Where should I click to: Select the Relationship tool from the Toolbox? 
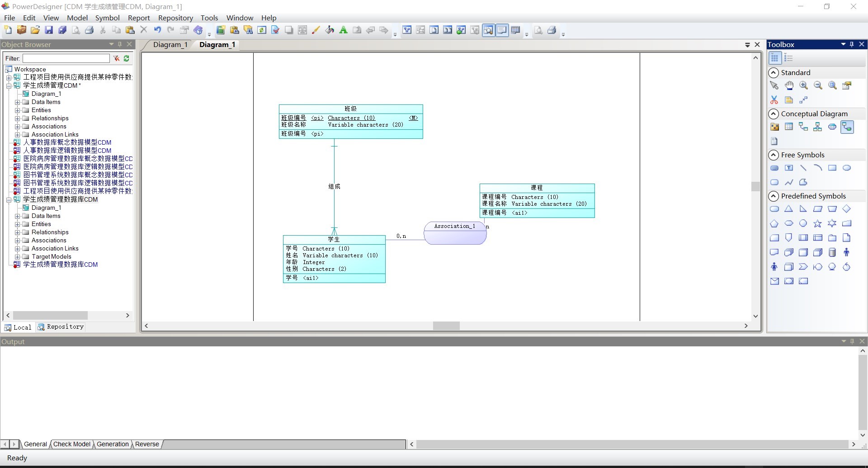804,127
